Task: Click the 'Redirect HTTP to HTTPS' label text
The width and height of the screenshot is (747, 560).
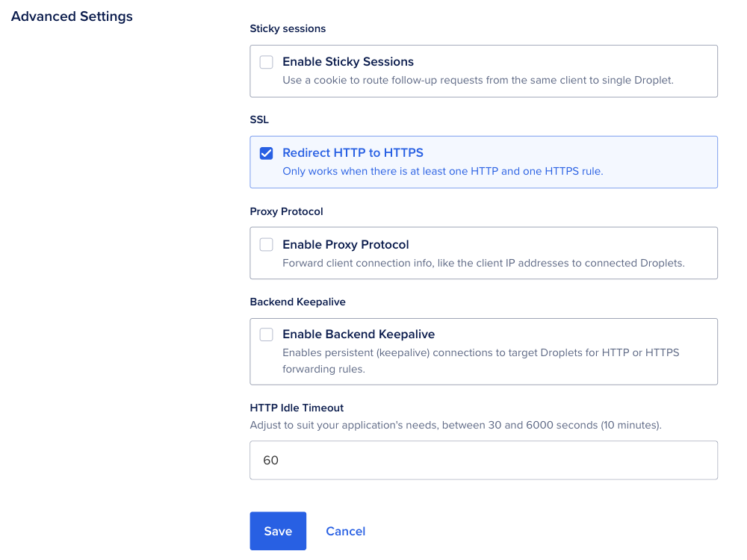Action: pyautogui.click(x=353, y=153)
